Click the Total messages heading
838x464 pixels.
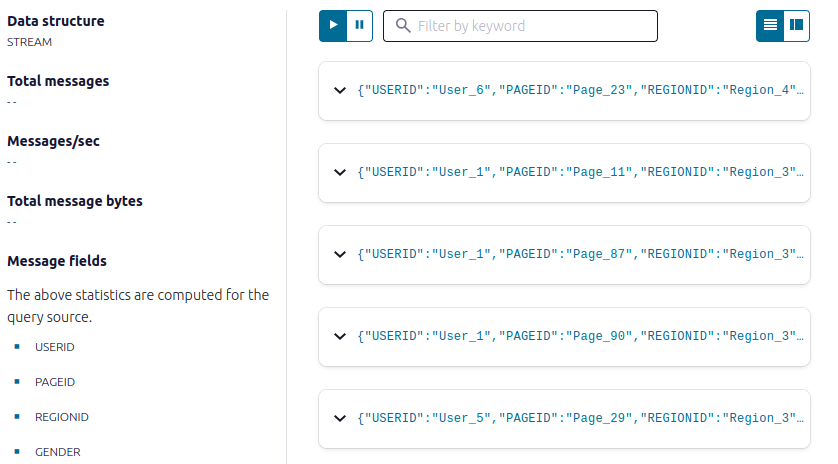[x=58, y=81]
